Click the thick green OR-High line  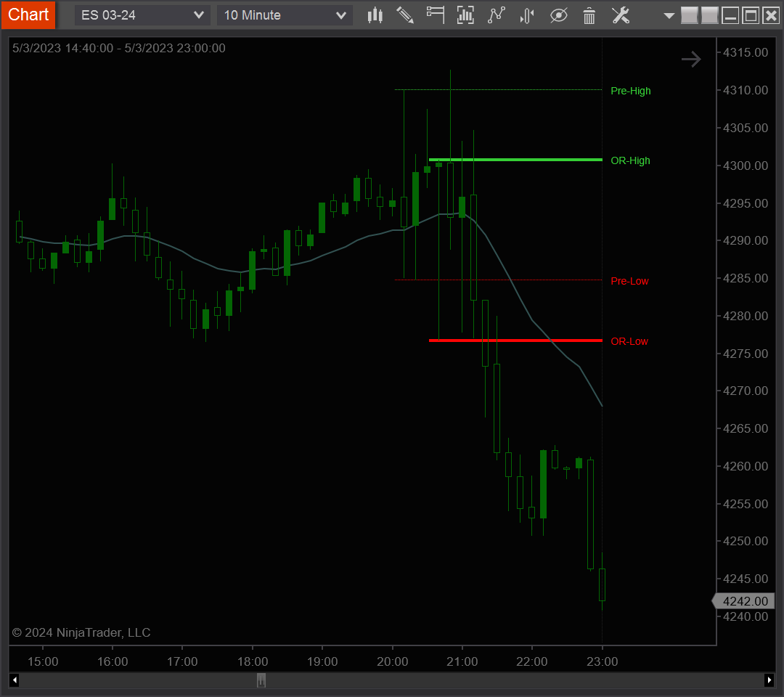[515, 160]
